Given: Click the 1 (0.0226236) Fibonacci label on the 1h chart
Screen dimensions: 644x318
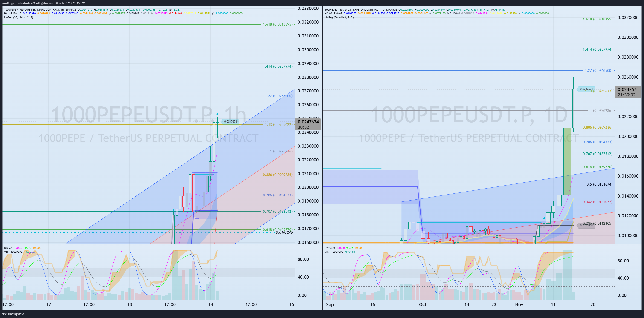Looking at the screenshot, I should tap(281, 151).
